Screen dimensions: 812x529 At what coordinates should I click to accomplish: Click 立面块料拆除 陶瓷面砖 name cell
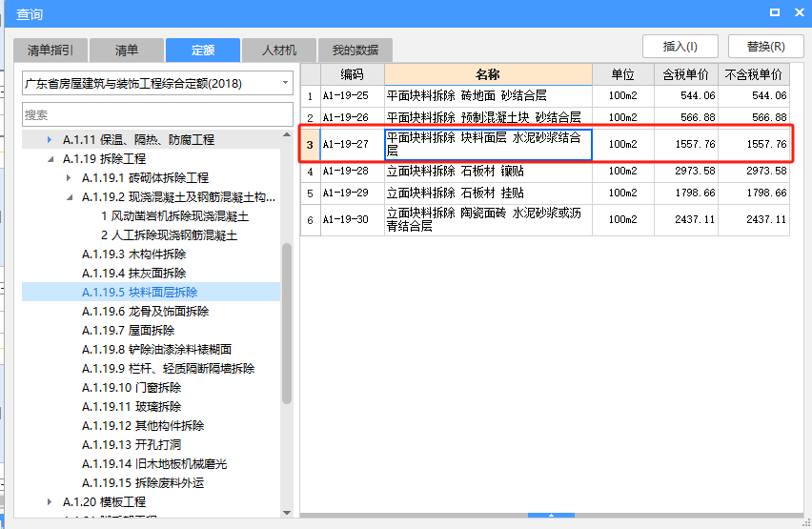488,219
